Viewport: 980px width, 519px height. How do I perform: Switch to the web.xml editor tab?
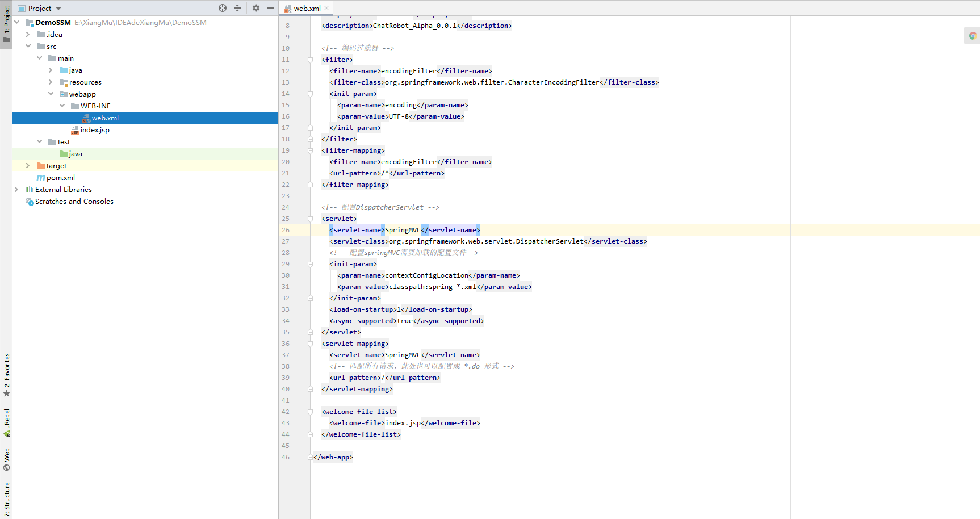[x=307, y=8]
